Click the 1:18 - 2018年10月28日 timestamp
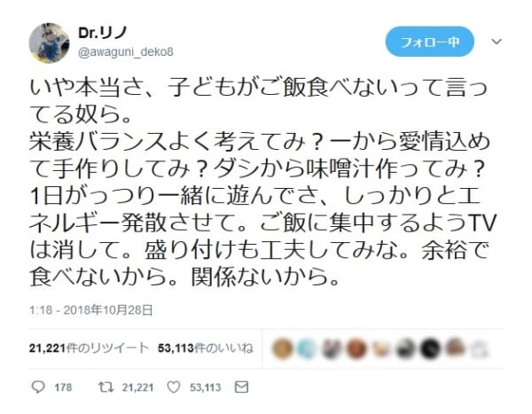Image resolution: width=532 pixels, height=414 pixels. [90, 310]
